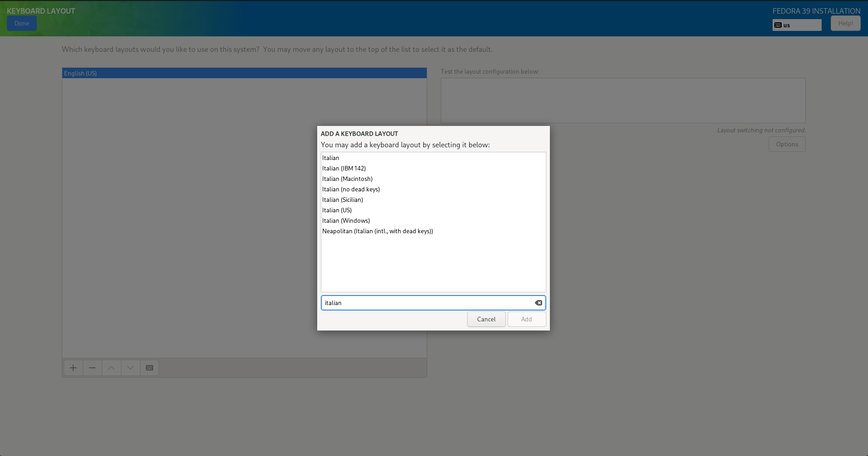
Task: Choose Italian (Macintosh) from the list
Action: [347, 179]
